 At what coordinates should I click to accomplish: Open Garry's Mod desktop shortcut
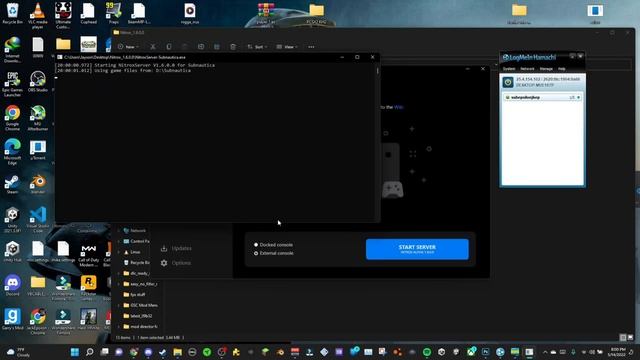point(12,319)
